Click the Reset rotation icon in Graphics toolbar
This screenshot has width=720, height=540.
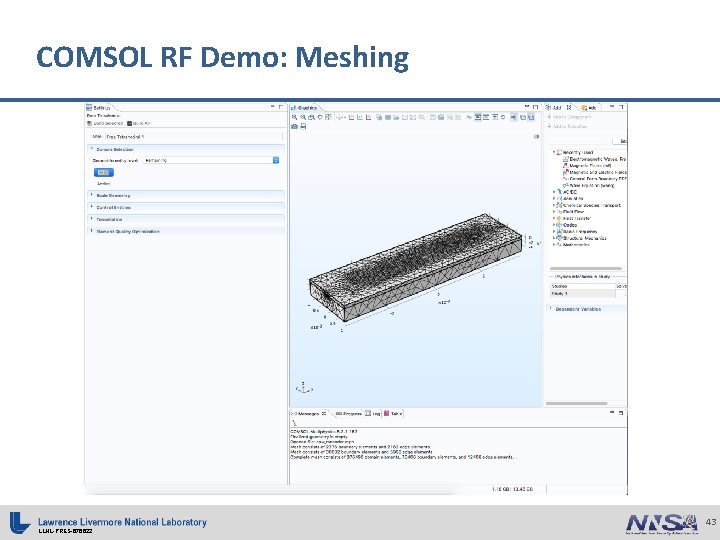pyautogui.click(x=503, y=118)
